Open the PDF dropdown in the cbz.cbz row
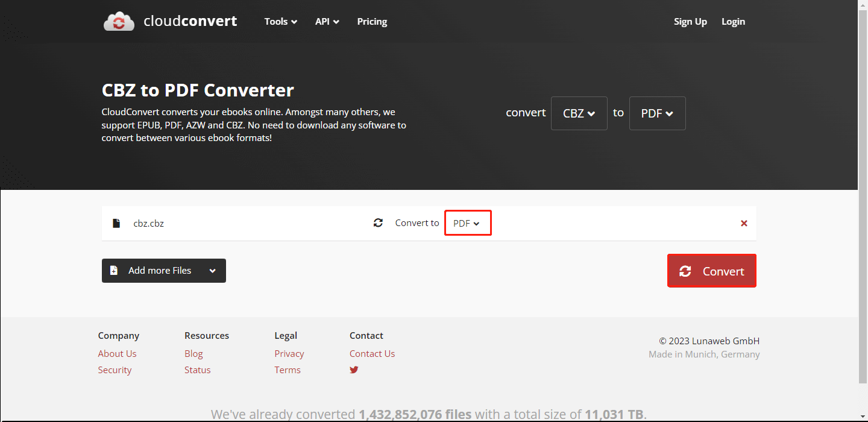The height and width of the screenshot is (422, 868). (x=468, y=223)
